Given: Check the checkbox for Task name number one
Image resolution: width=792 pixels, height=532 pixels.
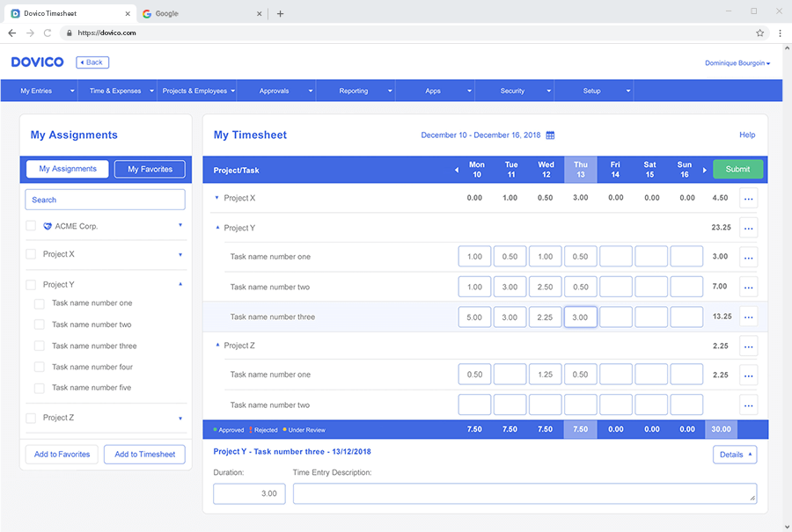Looking at the screenshot, I should pyautogui.click(x=39, y=302).
